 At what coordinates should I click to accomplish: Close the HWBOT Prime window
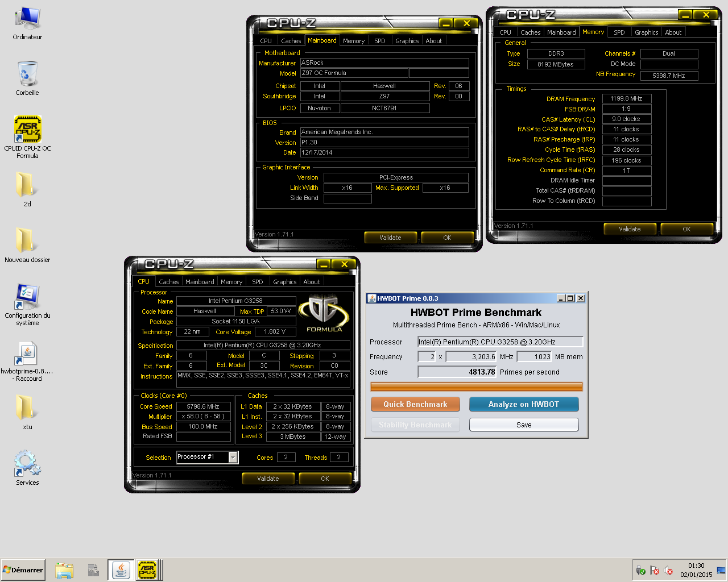[x=581, y=298]
